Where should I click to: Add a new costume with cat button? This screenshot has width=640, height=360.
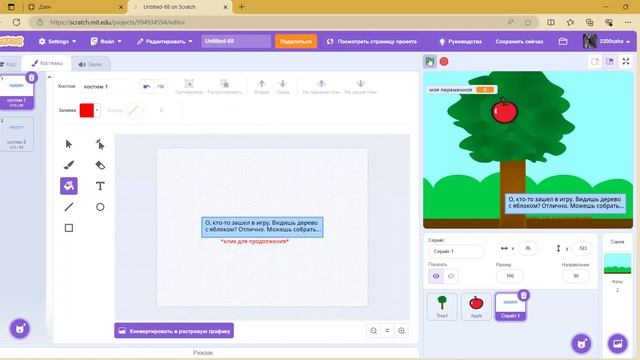[x=20, y=329]
